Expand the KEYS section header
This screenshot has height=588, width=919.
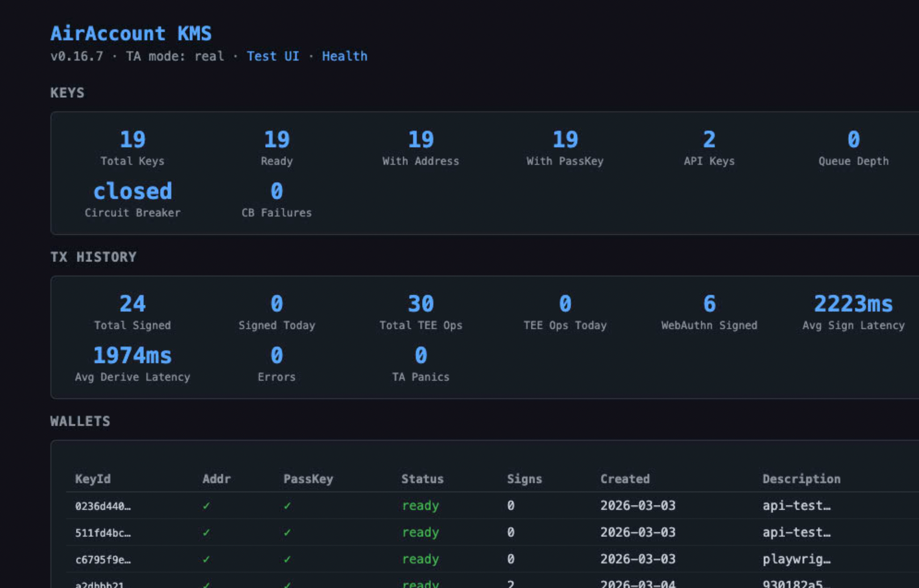pos(68,93)
